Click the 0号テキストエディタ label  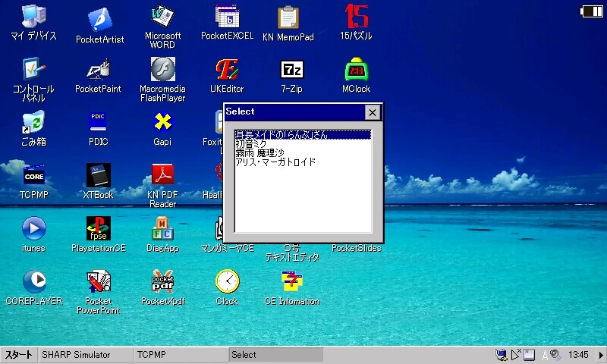point(292,253)
